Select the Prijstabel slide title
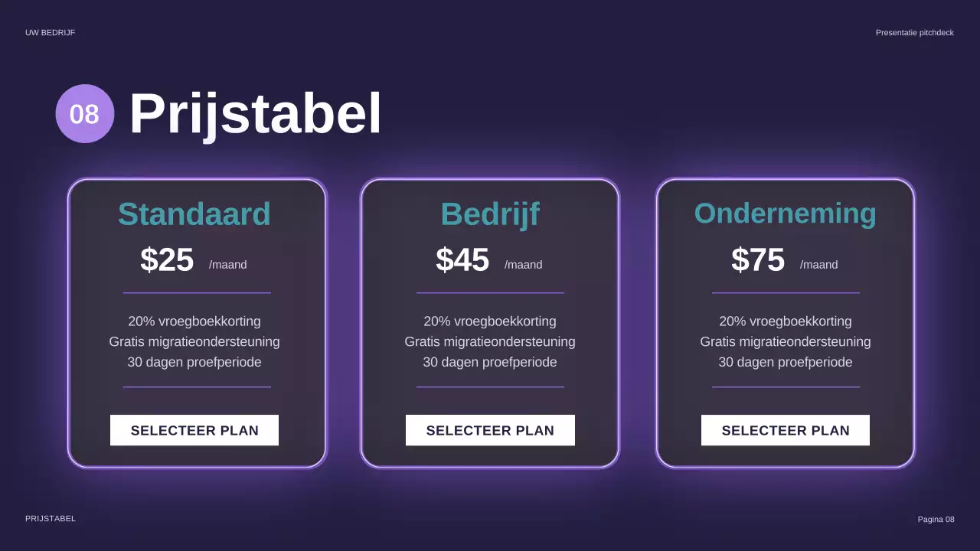The image size is (980, 551). [x=256, y=114]
